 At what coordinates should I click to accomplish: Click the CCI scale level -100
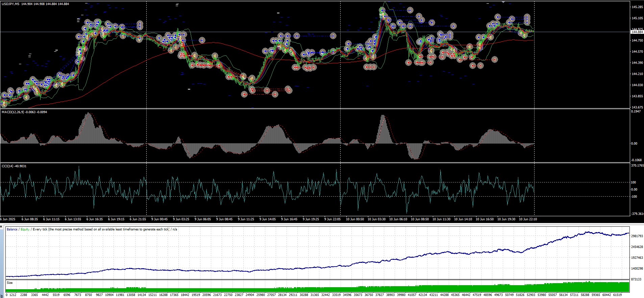pyautogui.click(x=634, y=197)
